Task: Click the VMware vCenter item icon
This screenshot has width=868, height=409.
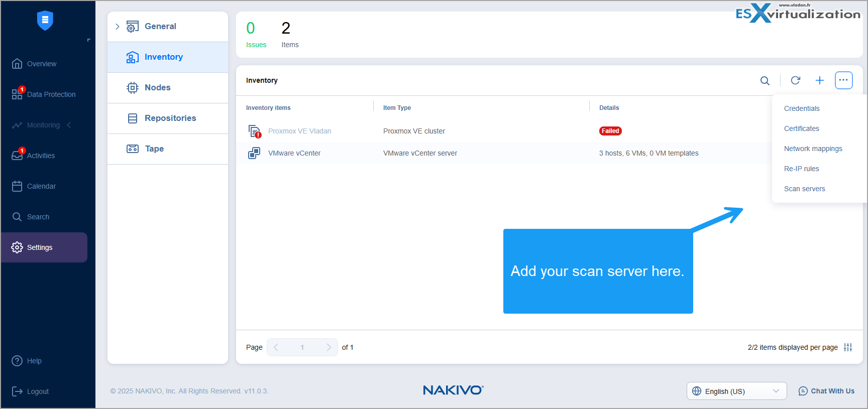Action: pyautogui.click(x=254, y=153)
